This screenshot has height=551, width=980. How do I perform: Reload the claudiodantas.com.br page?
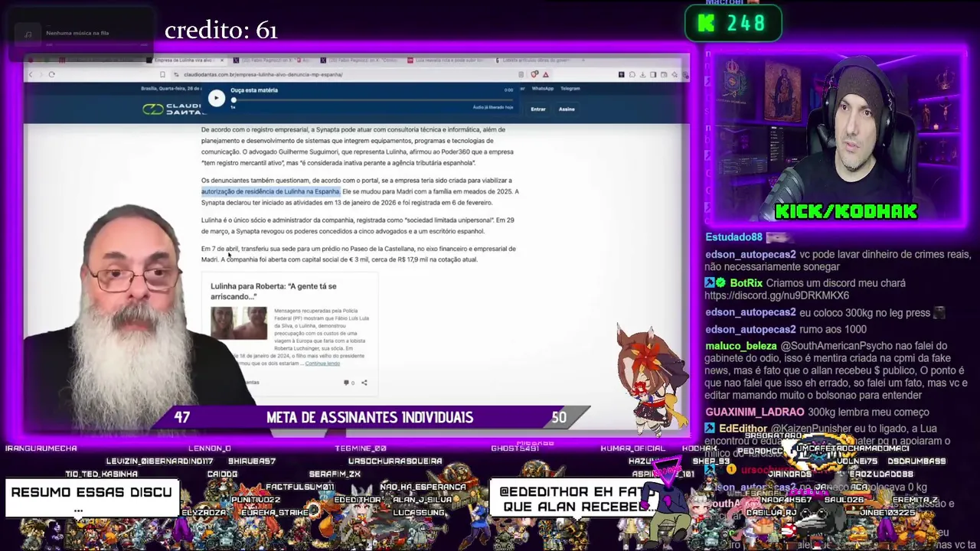(x=51, y=74)
